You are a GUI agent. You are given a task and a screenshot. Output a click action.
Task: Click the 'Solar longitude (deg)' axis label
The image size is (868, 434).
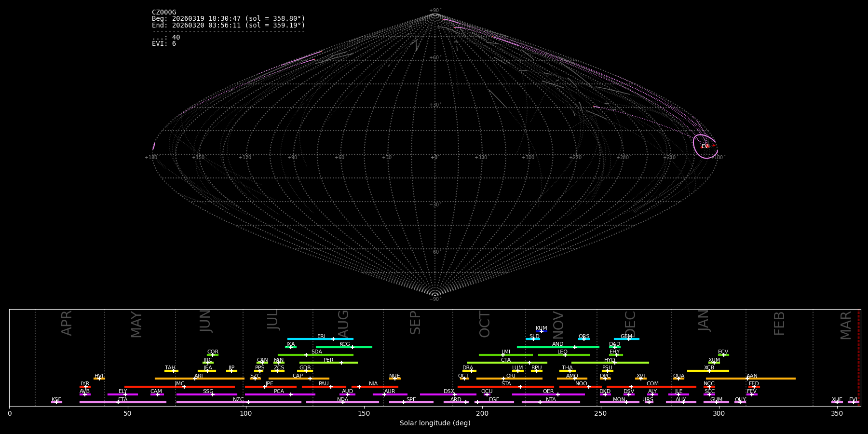pos(435,423)
